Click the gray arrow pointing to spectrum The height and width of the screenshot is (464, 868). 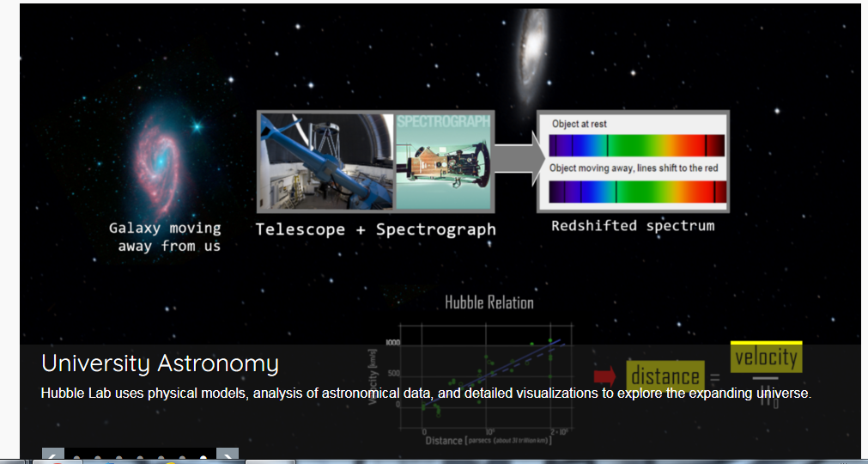coord(519,158)
